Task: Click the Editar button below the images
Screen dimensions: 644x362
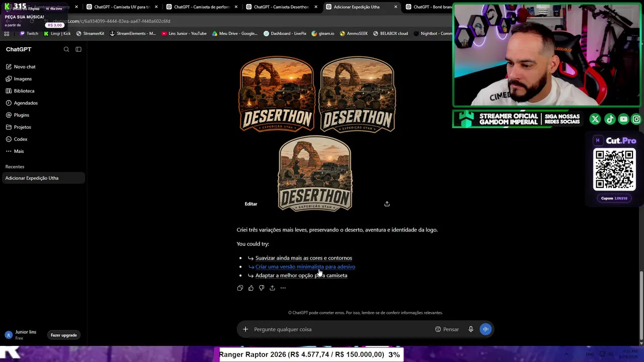Action: tap(251, 204)
